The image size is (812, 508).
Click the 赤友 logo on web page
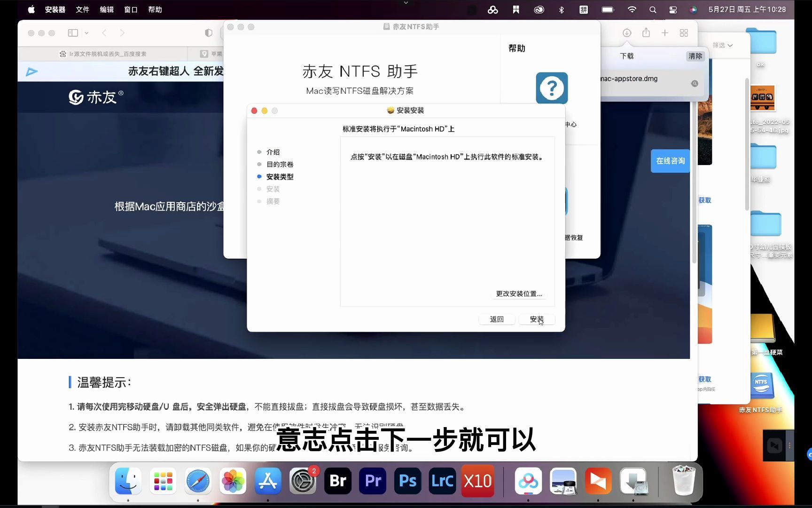click(x=96, y=97)
